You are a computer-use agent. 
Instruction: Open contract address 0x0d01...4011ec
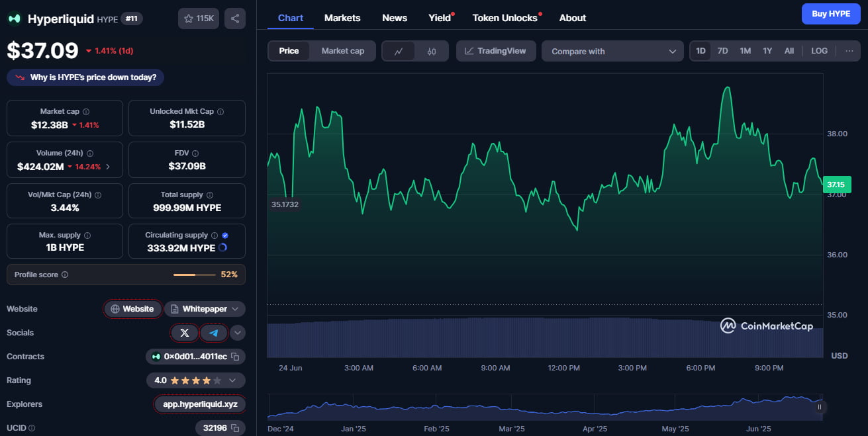point(195,357)
